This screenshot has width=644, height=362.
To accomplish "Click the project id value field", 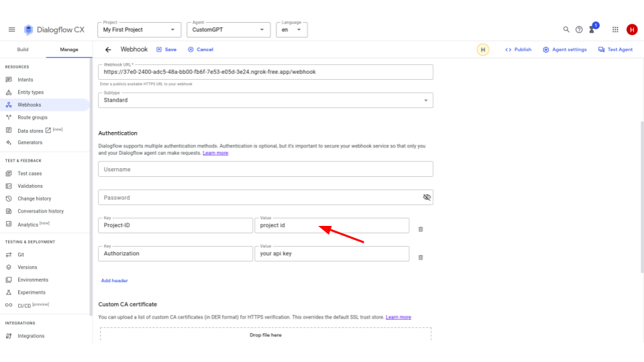I will tap(332, 225).
